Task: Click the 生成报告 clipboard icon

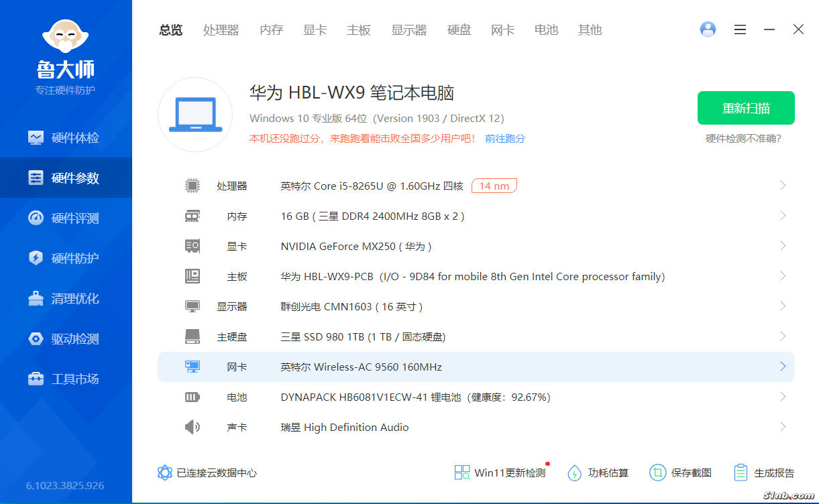Action: click(741, 472)
